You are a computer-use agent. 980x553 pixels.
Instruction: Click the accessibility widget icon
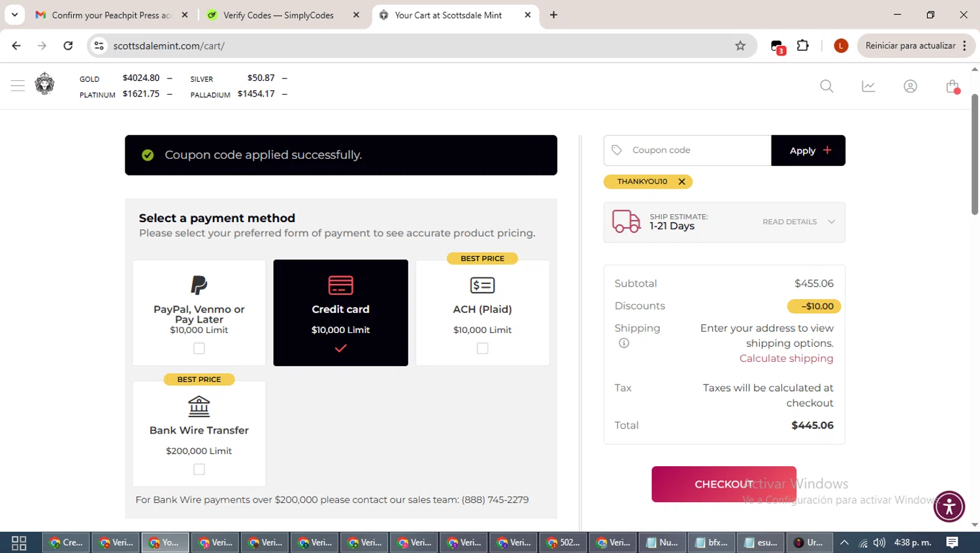pyautogui.click(x=949, y=507)
